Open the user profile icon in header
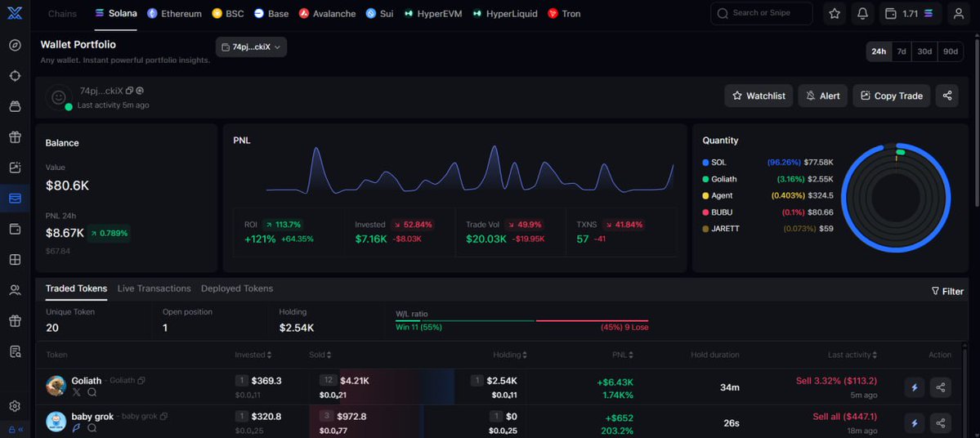 pos(958,13)
